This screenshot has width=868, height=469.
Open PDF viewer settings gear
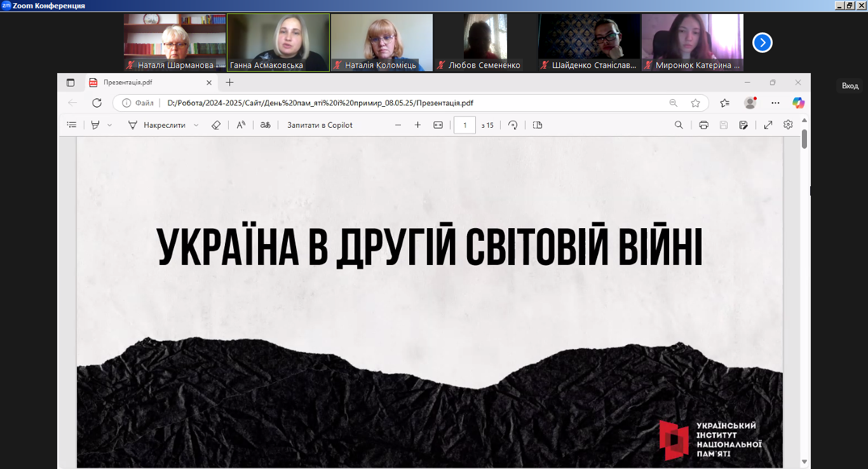click(788, 125)
